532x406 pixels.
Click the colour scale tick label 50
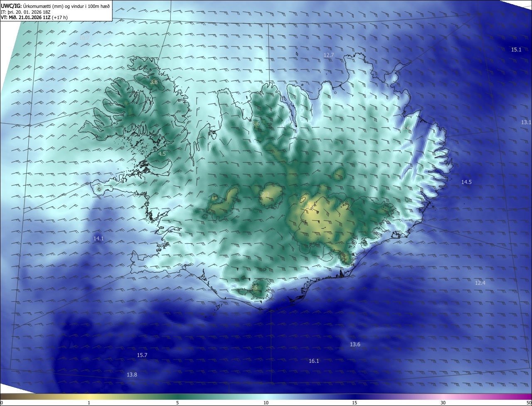529,403
